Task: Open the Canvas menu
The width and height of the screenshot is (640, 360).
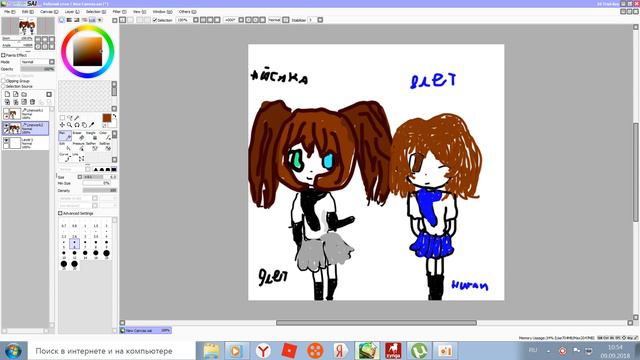Action: coord(49,11)
